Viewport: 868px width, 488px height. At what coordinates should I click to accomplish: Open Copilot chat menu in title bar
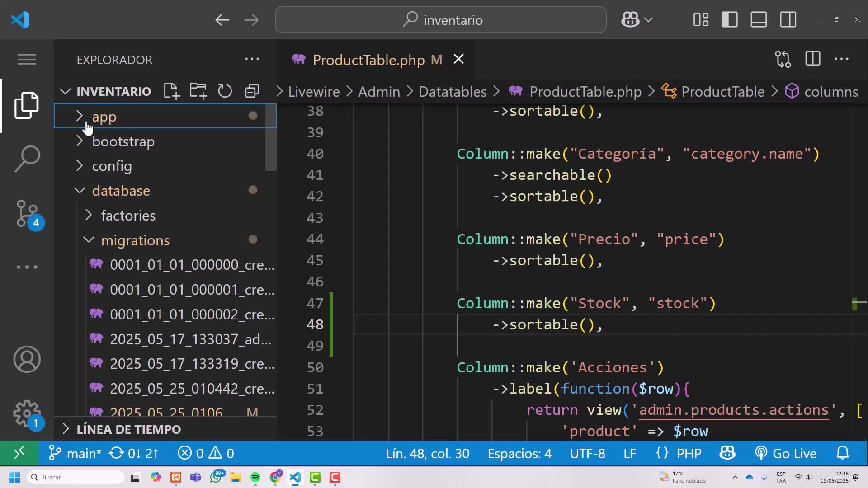pos(630,20)
